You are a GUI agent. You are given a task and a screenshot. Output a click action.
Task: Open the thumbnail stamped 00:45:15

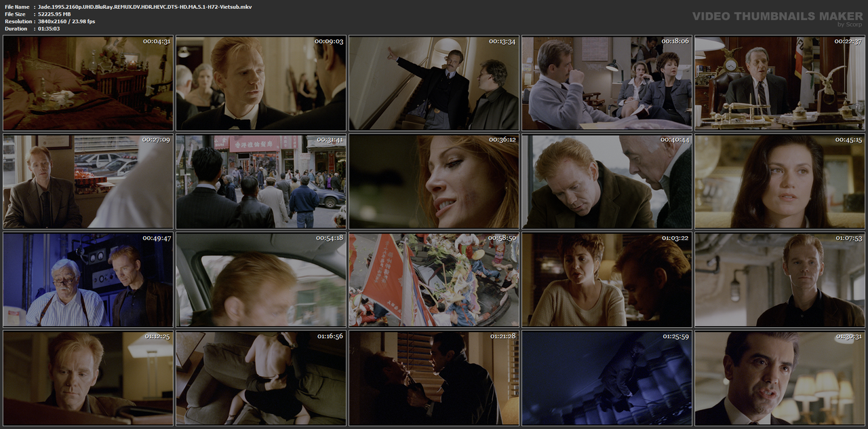coord(780,181)
